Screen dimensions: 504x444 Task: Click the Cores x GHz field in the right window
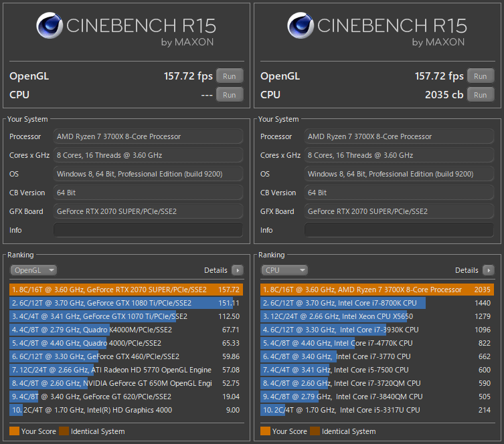399,155
